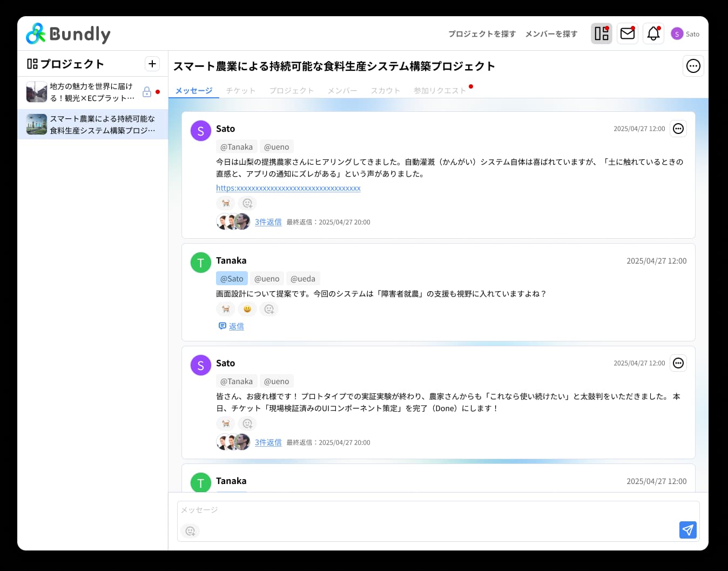Open options menu on second Sato message

(678, 363)
